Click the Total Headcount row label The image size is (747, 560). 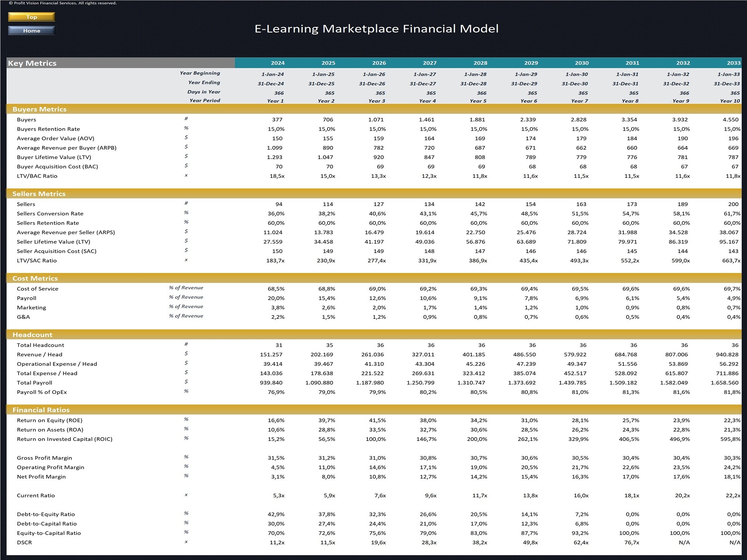[40, 345]
